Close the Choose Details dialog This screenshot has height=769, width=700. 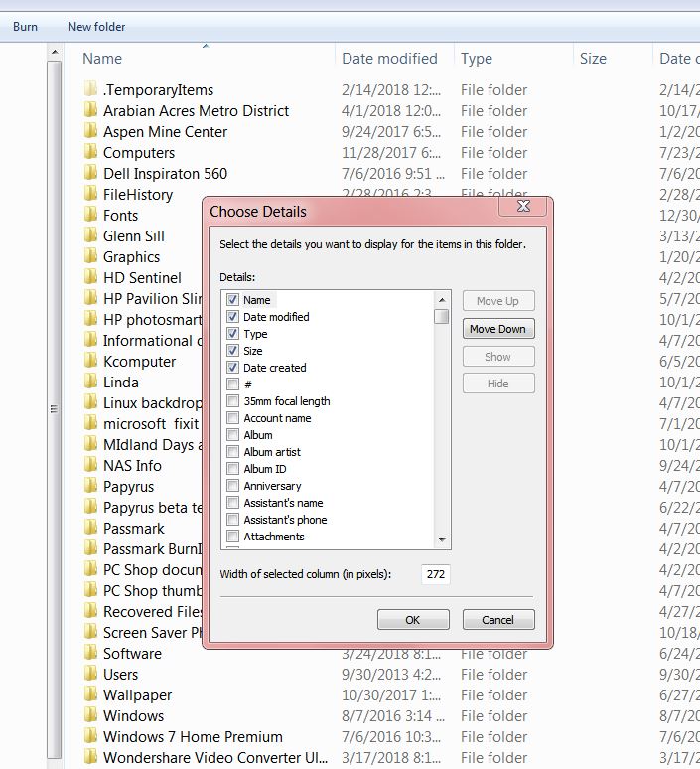point(523,206)
